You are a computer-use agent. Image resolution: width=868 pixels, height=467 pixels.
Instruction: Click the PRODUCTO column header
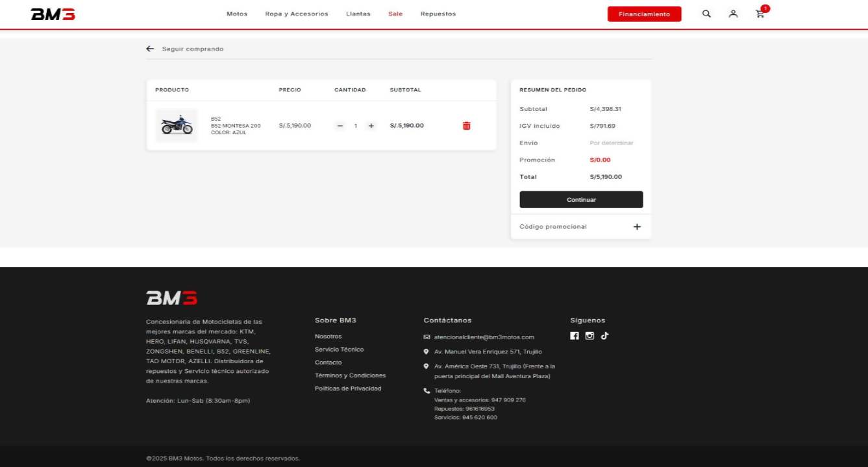tap(172, 90)
